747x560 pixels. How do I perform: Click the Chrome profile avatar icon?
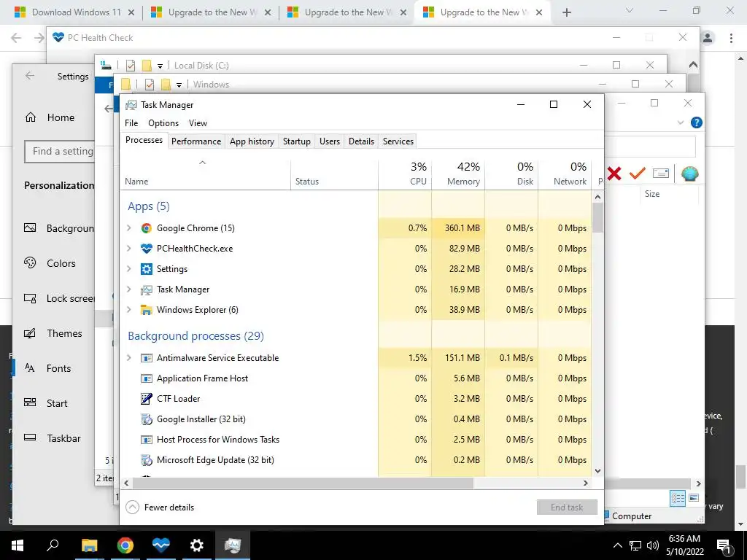tap(708, 38)
